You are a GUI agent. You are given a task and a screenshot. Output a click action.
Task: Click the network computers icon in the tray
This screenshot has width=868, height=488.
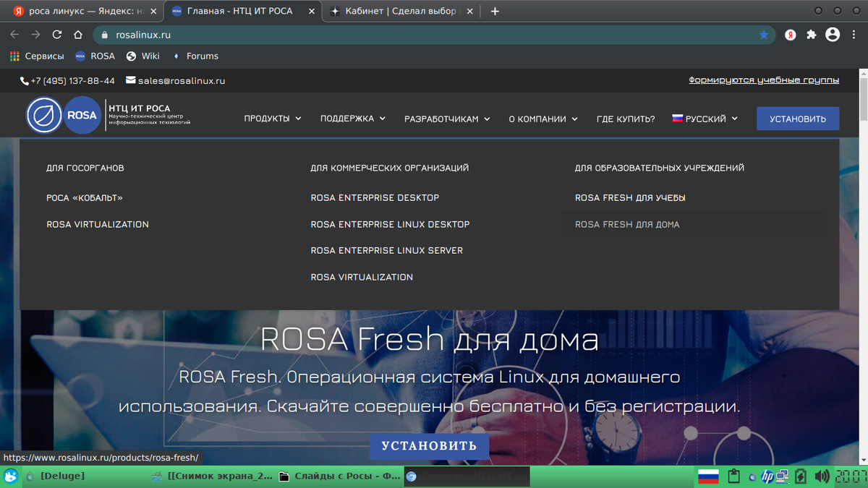(x=781, y=477)
